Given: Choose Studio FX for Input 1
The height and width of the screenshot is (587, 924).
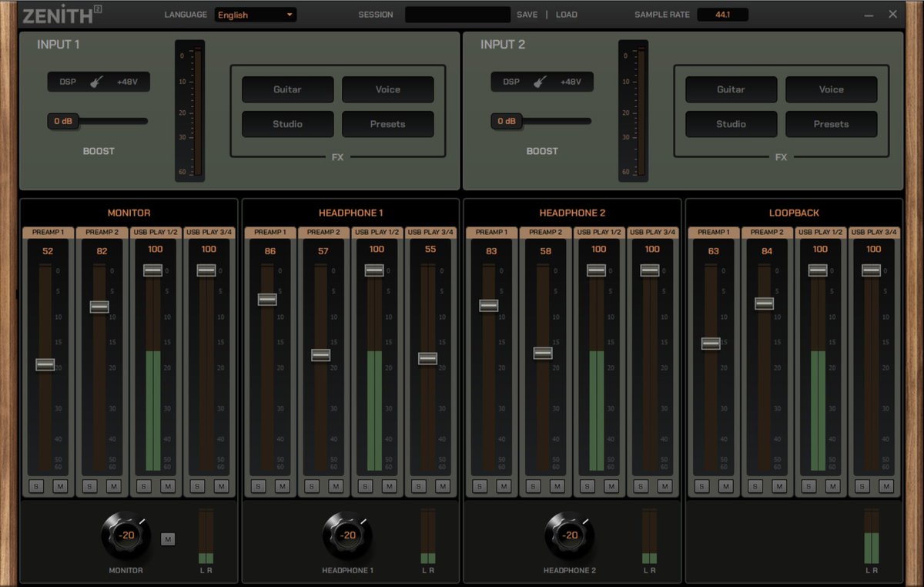Looking at the screenshot, I should coord(288,124).
